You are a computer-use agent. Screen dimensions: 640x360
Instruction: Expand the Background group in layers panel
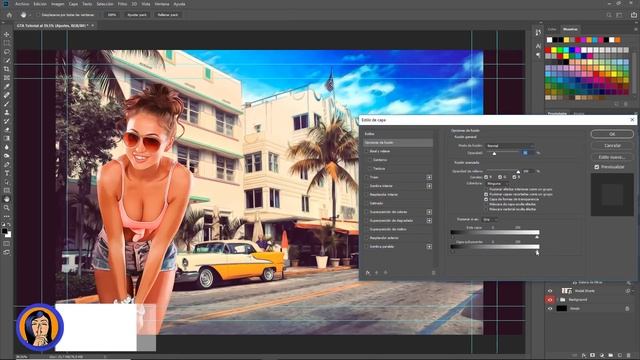pos(558,300)
